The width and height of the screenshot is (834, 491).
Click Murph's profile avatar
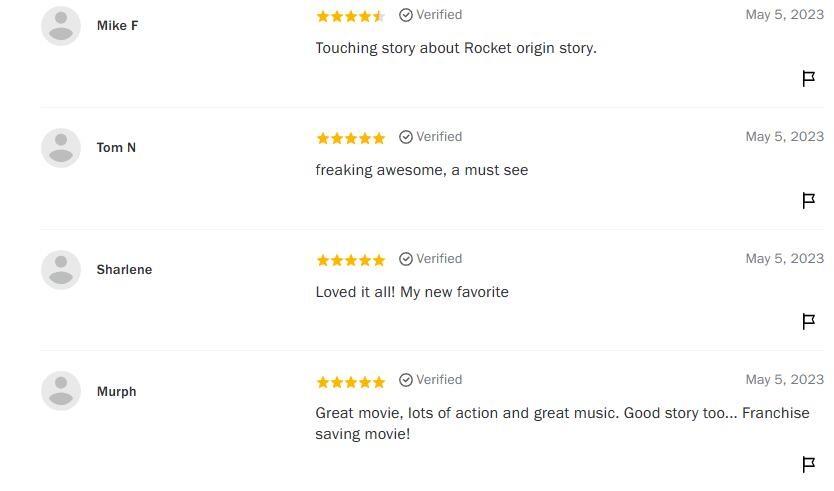pyautogui.click(x=61, y=391)
